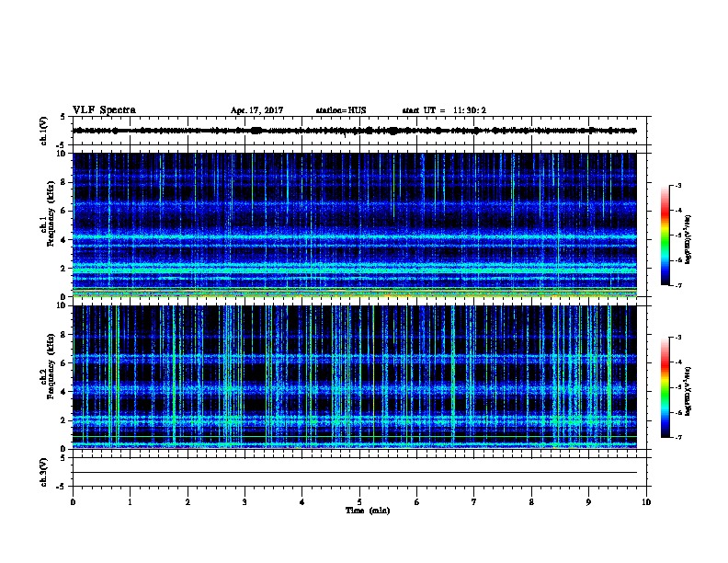The image size is (728, 563).
Task: Click the ch.1 spectrogram plot area
Action: point(355,224)
